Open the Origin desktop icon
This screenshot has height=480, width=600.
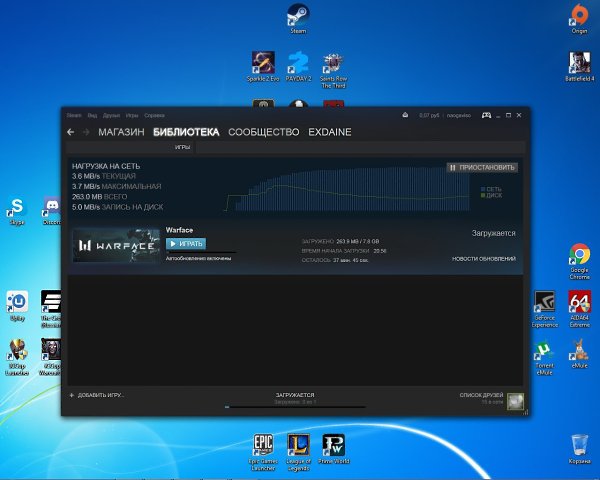click(579, 18)
